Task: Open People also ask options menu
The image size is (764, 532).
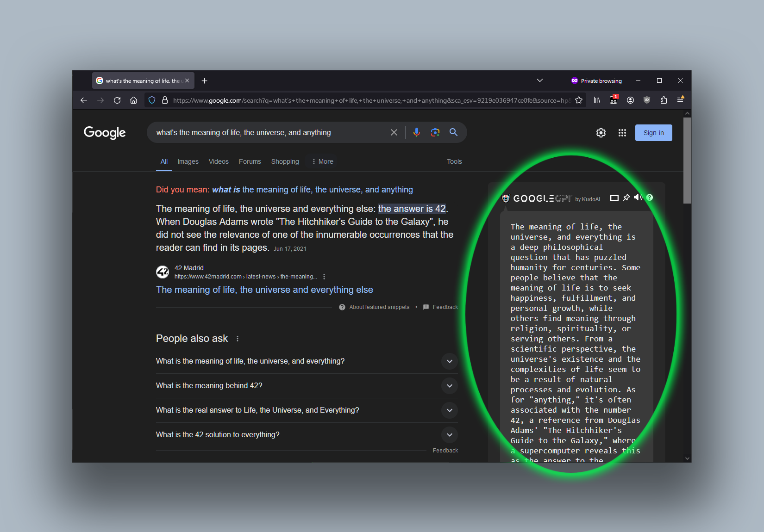Action: click(238, 339)
